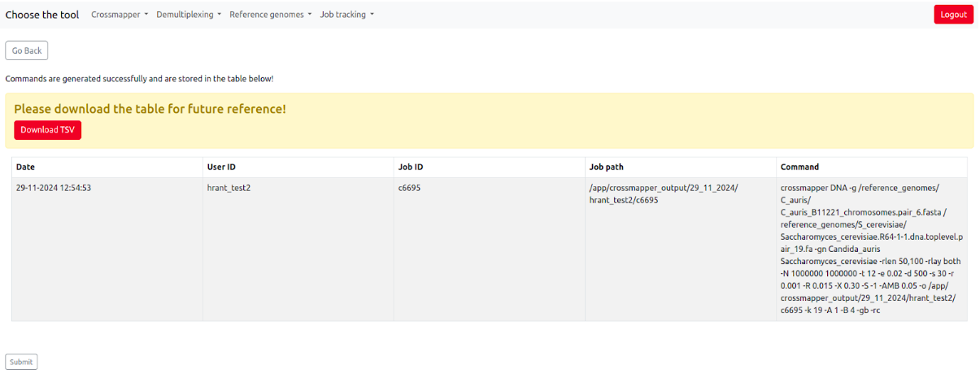This screenshot has width=980, height=378.
Task: Click the 'Please download the table' heading
Action: click(150, 109)
